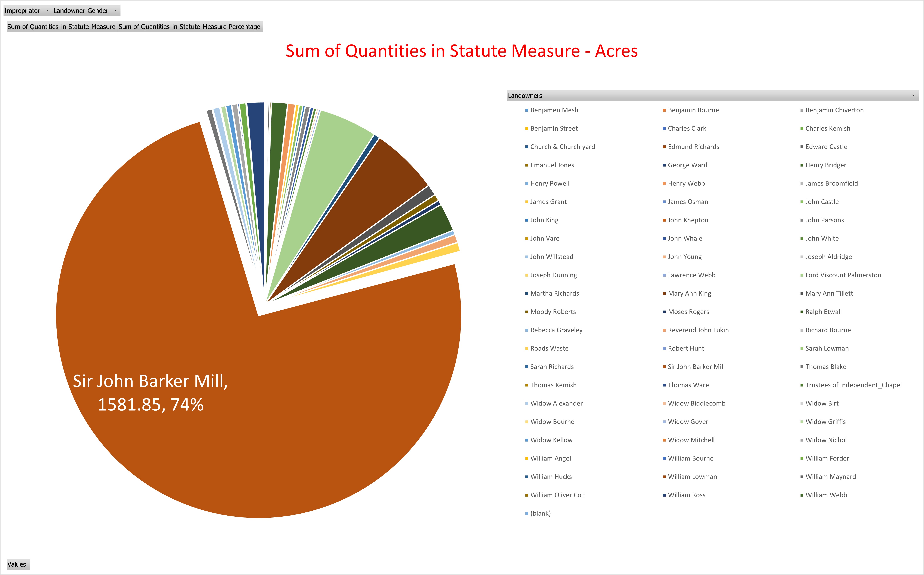Click the Trustees of Independent_Chapel legend marker

tap(802, 385)
